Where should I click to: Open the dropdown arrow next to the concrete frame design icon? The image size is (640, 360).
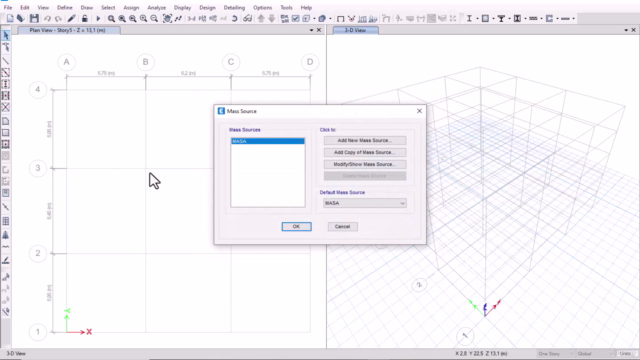pyautogui.click(x=493, y=18)
